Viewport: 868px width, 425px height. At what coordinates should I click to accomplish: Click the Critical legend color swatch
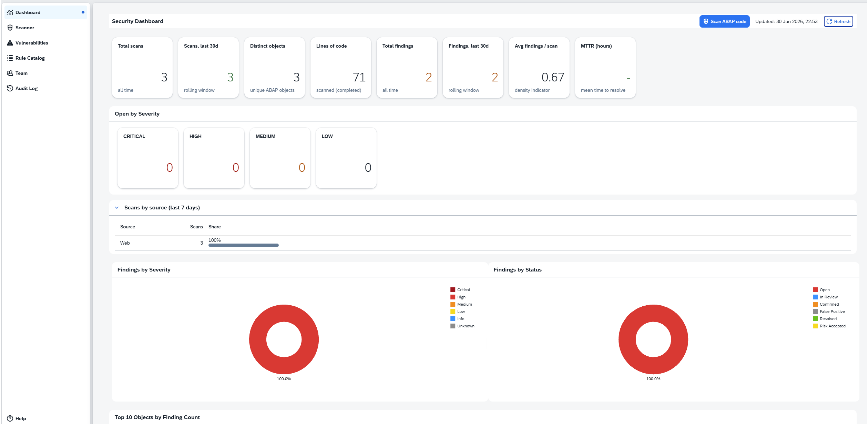[453, 290]
